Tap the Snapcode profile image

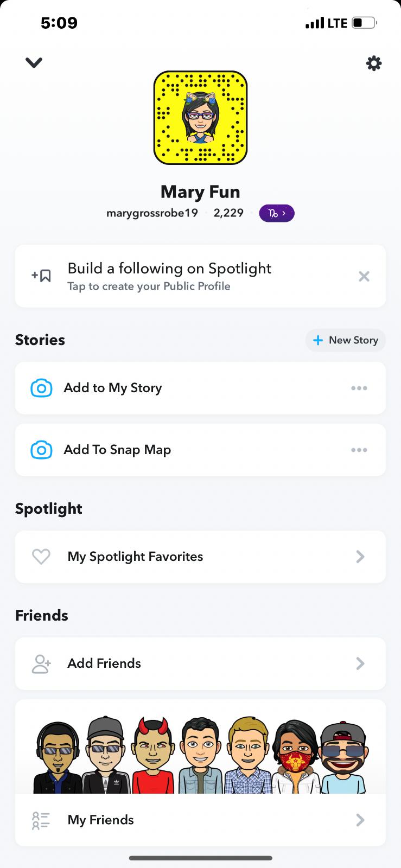[200, 118]
